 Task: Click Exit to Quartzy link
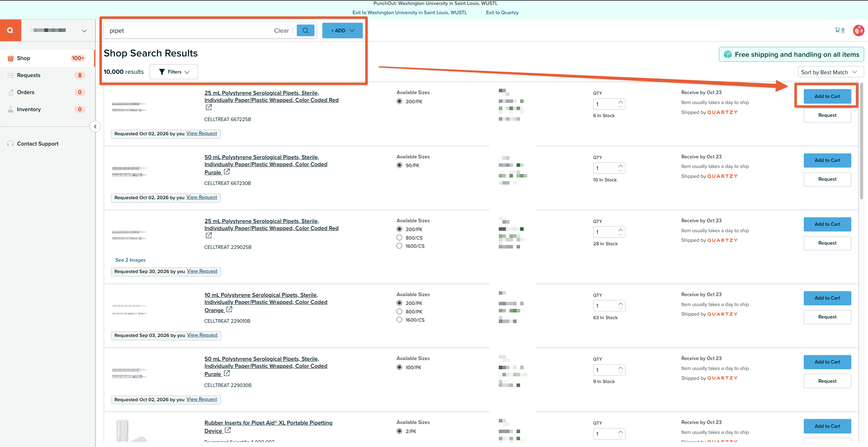click(x=502, y=12)
